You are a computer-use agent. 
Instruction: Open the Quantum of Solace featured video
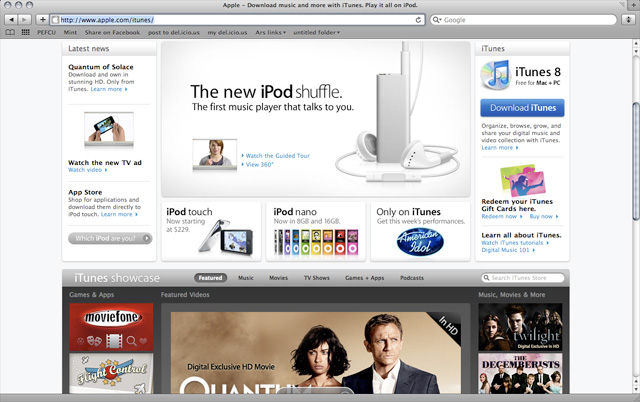tap(316, 353)
